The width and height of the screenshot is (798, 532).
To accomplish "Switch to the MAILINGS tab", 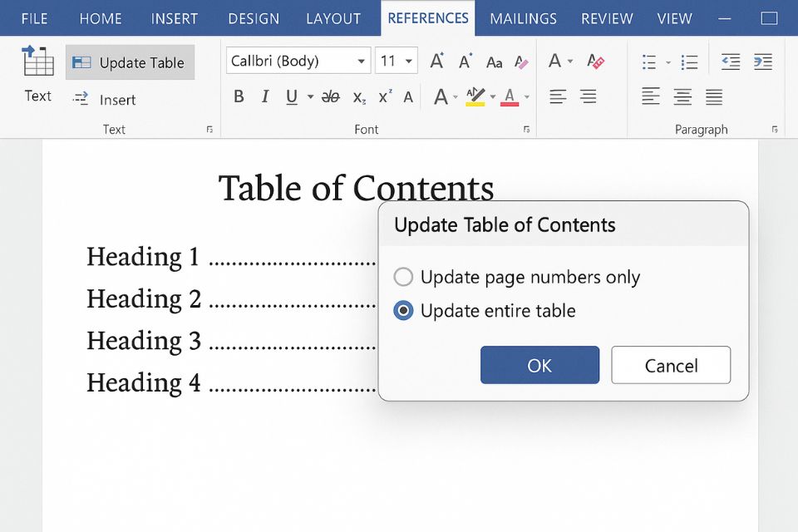I will click(x=523, y=18).
